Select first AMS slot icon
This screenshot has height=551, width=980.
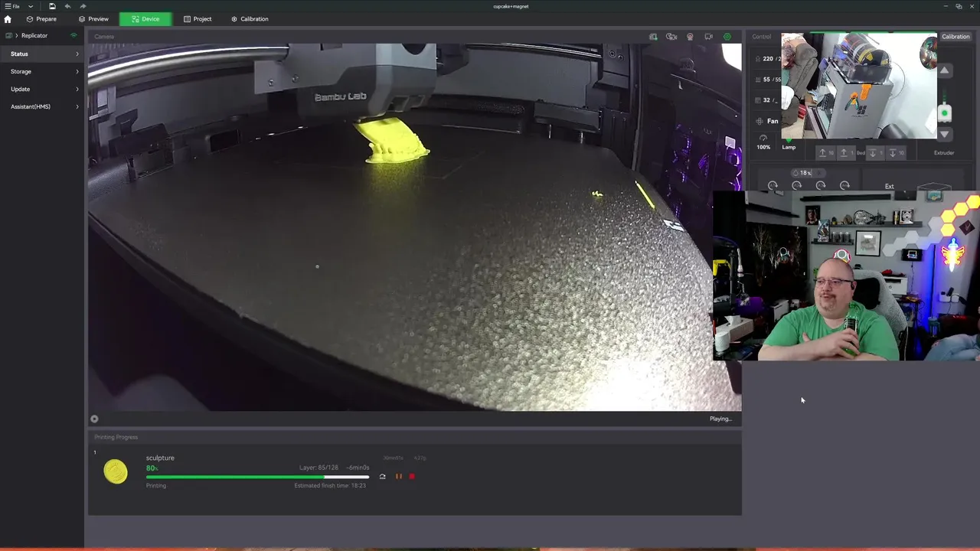pos(773,186)
